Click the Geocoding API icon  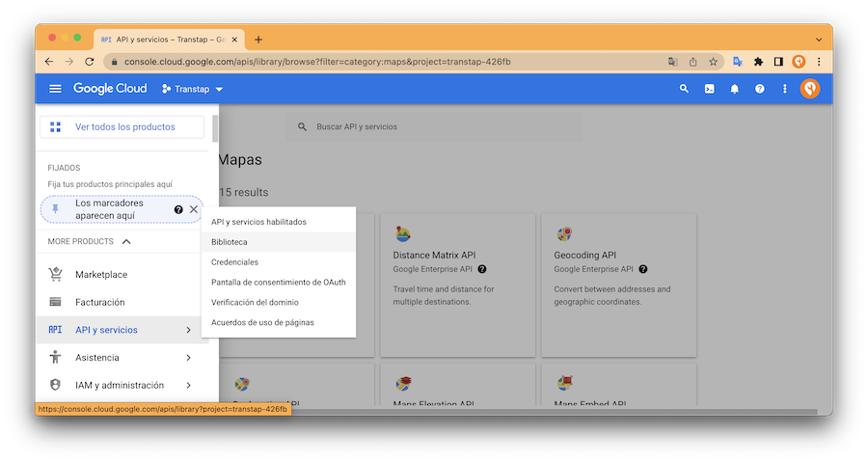point(563,234)
